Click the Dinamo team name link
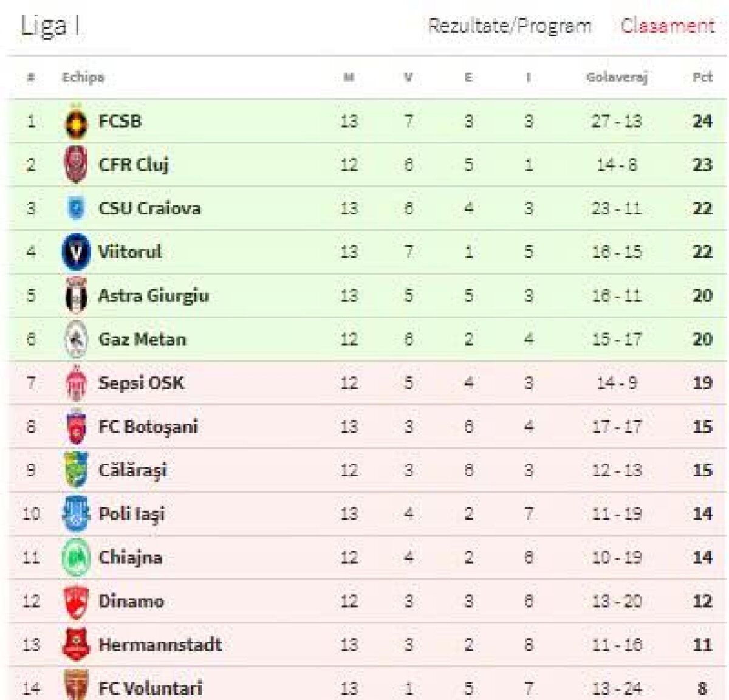This screenshot has width=729, height=700. pyautogui.click(x=131, y=602)
